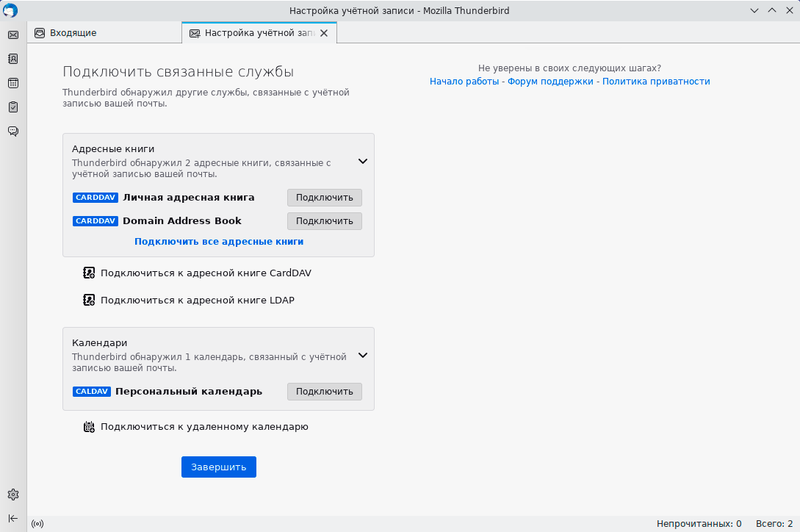Click the online status icon in status bar
The image size is (800, 532).
click(37, 523)
